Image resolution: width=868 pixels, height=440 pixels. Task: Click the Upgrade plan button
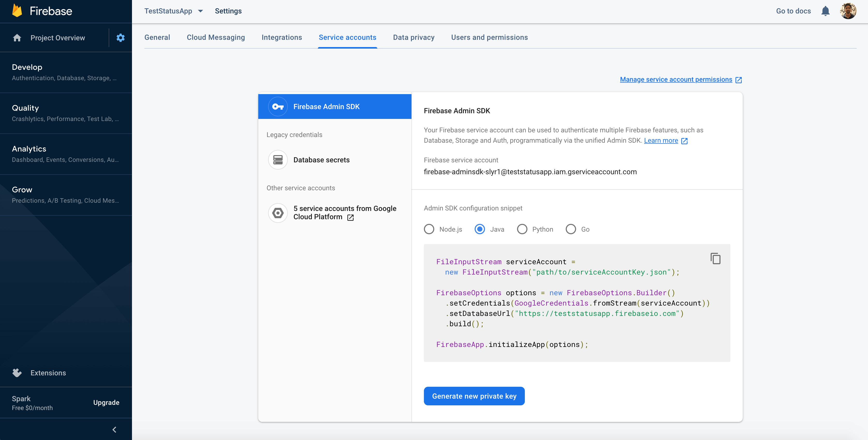[x=106, y=402]
